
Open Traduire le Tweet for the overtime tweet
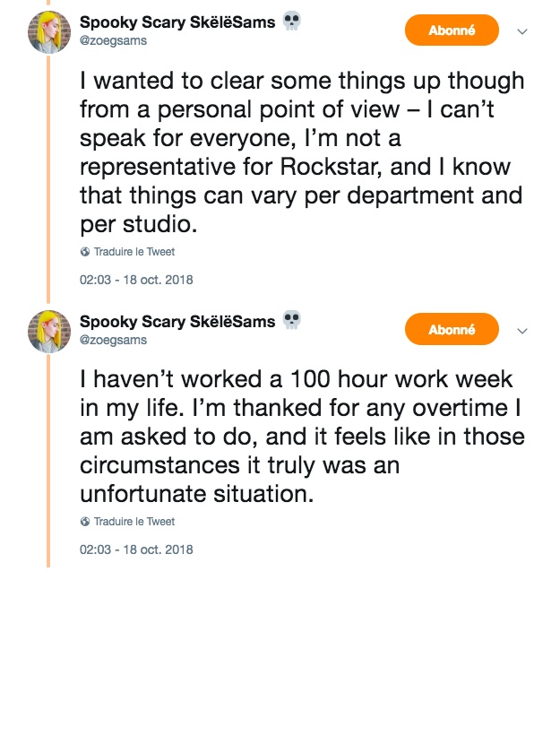pyautogui.click(x=134, y=522)
